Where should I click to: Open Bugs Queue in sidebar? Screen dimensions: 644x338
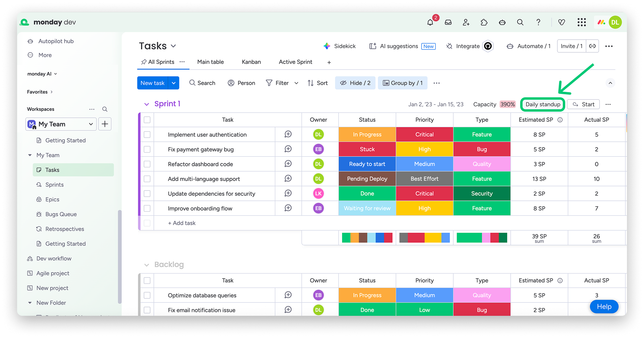61,214
